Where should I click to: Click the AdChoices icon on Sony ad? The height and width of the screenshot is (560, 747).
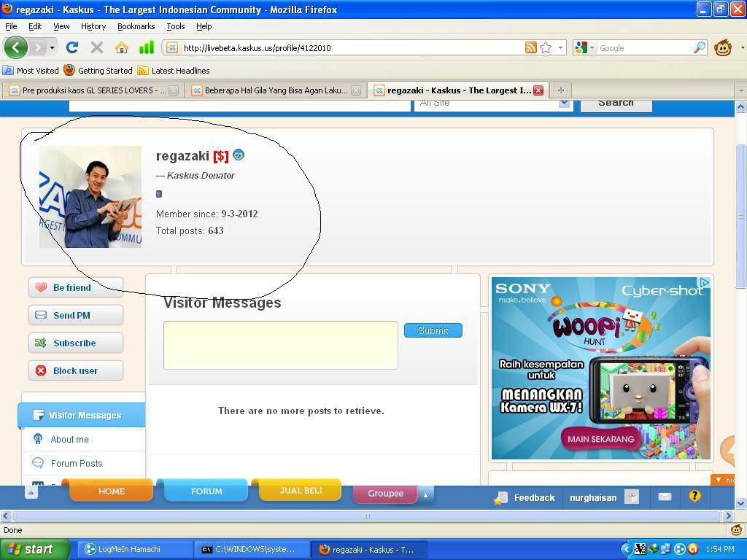pyautogui.click(x=705, y=283)
